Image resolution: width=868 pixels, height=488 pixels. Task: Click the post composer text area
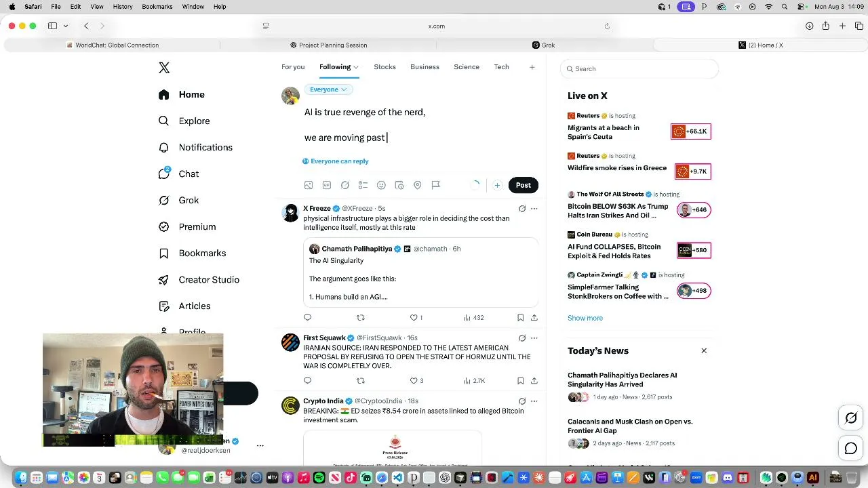tap(420, 125)
